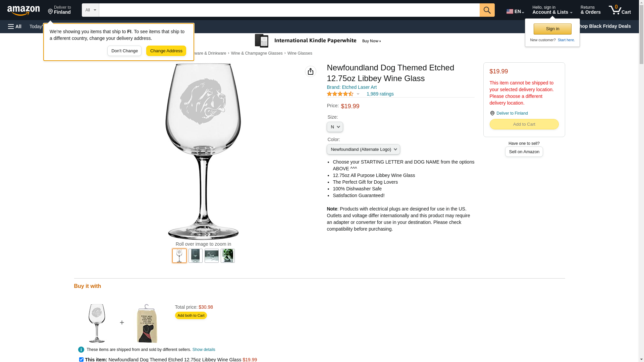Screen dimensions: 644x362
Task: Select the fourth product thumbnail
Action: pyautogui.click(x=228, y=256)
